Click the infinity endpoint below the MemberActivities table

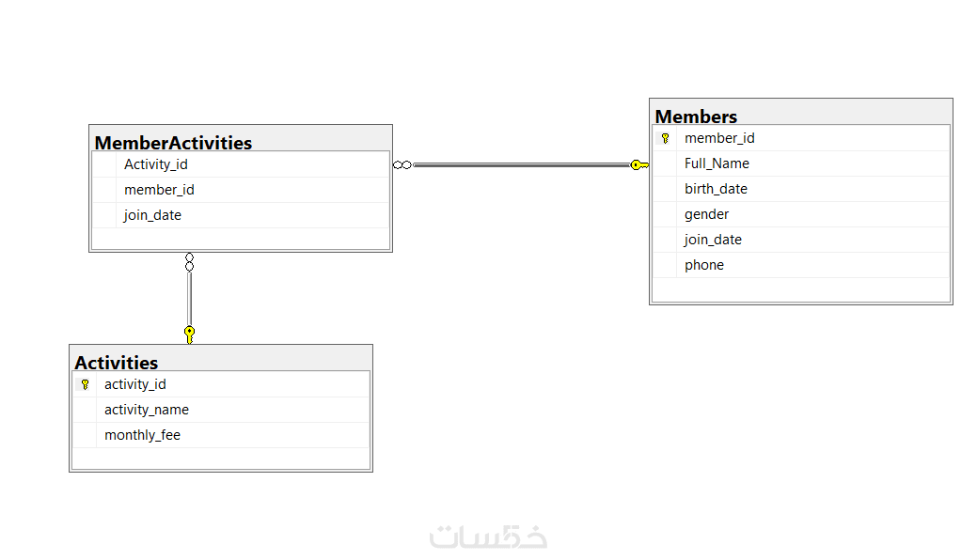coord(189,262)
